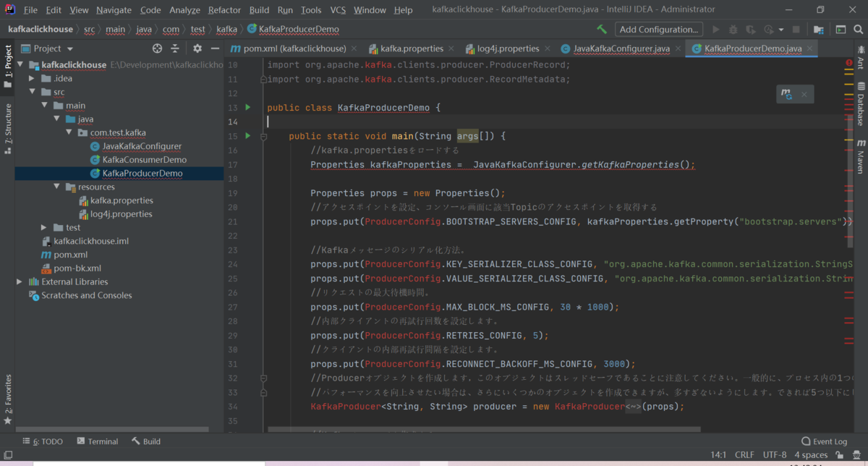Select kafkaclickhouse.iml file in tree
Viewport: 868px width, 466px height.
point(90,241)
